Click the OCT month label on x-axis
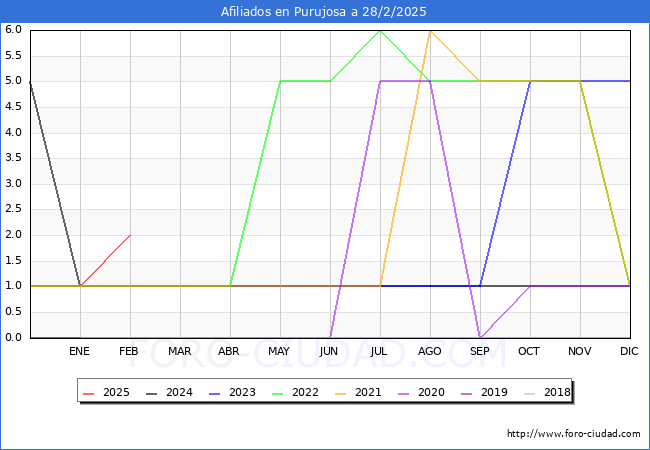Image resolution: width=650 pixels, height=450 pixels. tap(529, 351)
